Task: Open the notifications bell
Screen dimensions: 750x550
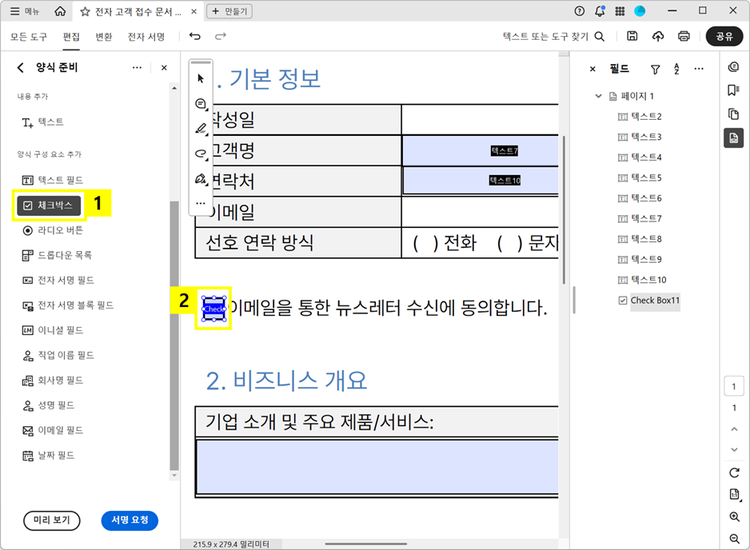Action: pyautogui.click(x=600, y=11)
